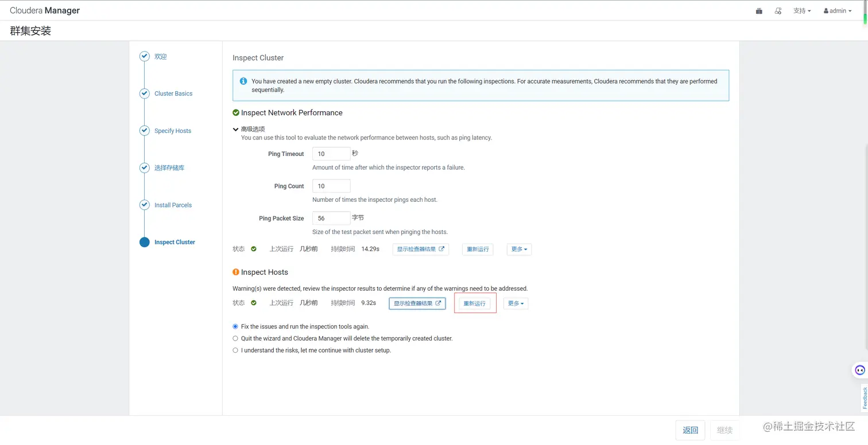Viewport: 868px width, 445px height.
Task: Click the Specify Hosts checkmark circle
Action: [145, 131]
